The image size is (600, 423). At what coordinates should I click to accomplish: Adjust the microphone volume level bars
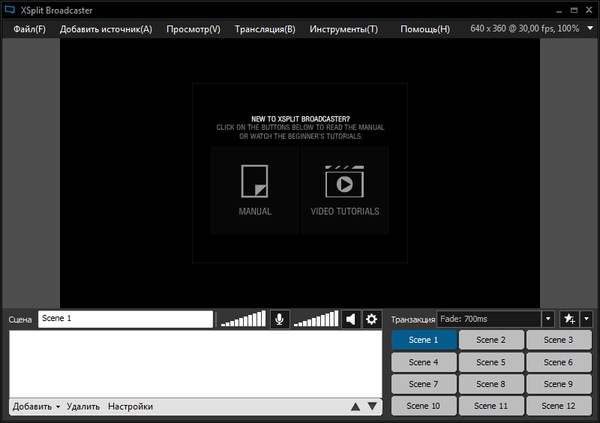(243, 319)
